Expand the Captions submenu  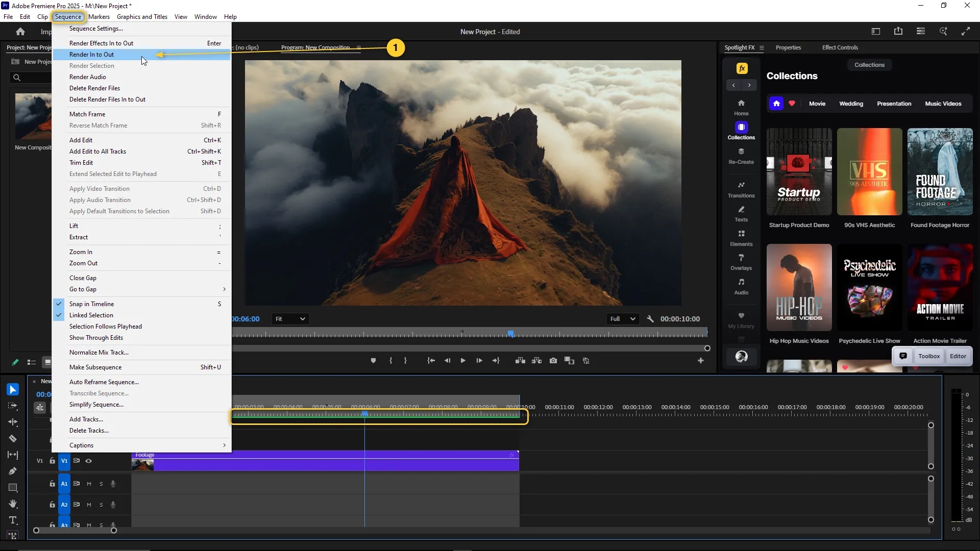(142, 445)
